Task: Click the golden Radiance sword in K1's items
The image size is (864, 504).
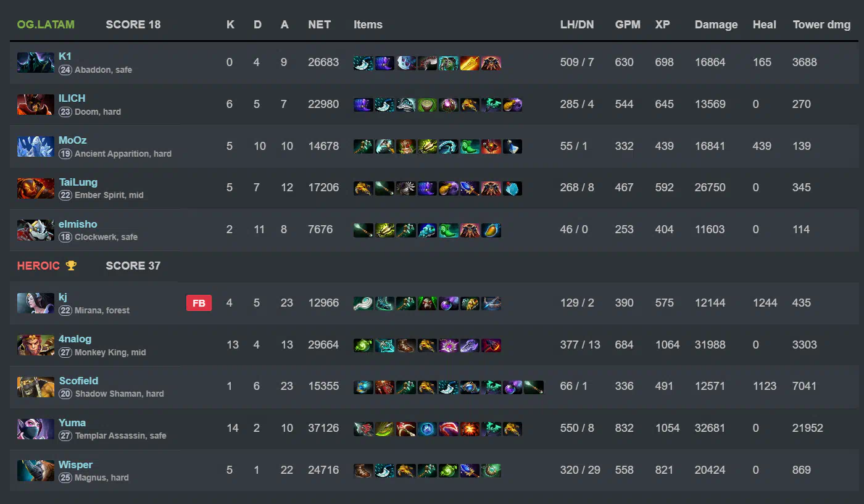Action: (x=470, y=63)
